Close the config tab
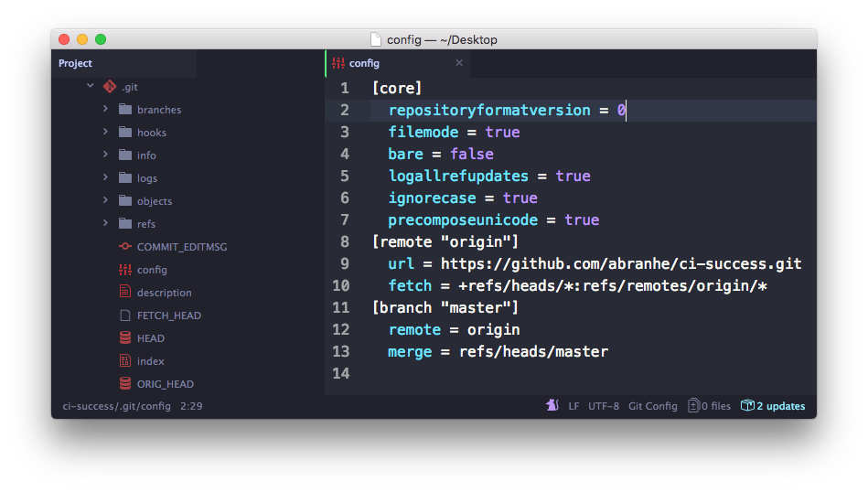Viewport: 868px width, 492px height. [459, 62]
